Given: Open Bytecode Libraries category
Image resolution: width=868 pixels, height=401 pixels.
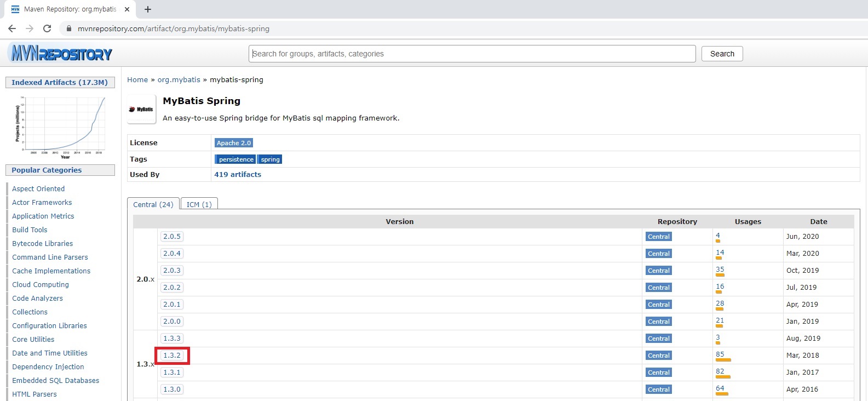Looking at the screenshot, I should pyautogui.click(x=43, y=244).
